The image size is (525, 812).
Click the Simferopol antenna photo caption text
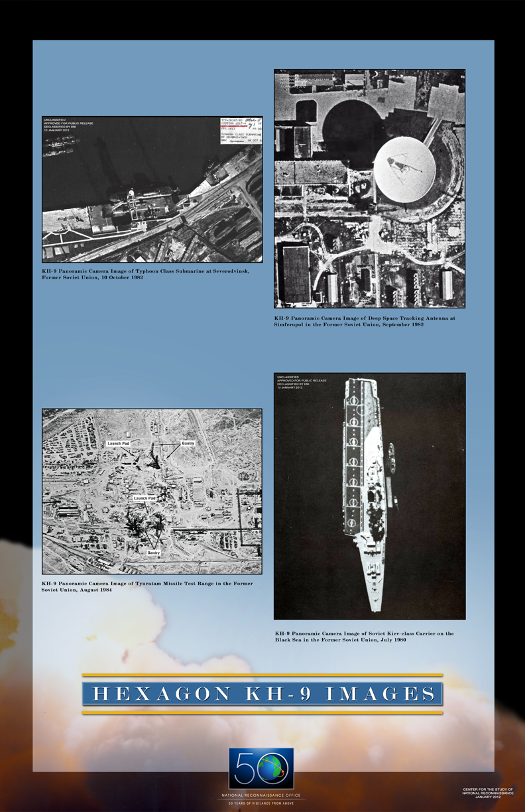[365, 321]
